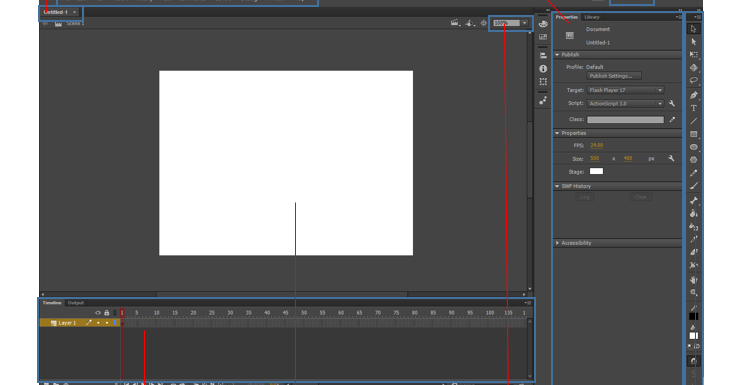Select the Oval tool
Viewport: 734px width, 385px height.
coord(693,147)
